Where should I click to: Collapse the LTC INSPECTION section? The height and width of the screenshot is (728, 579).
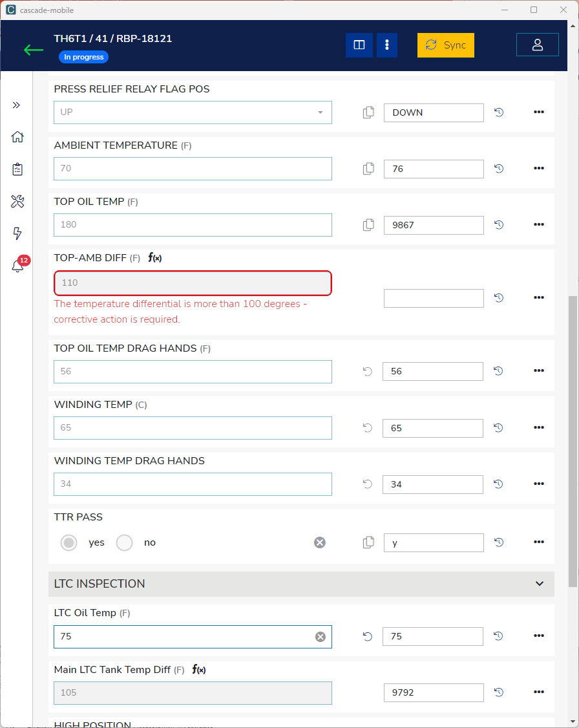point(539,583)
